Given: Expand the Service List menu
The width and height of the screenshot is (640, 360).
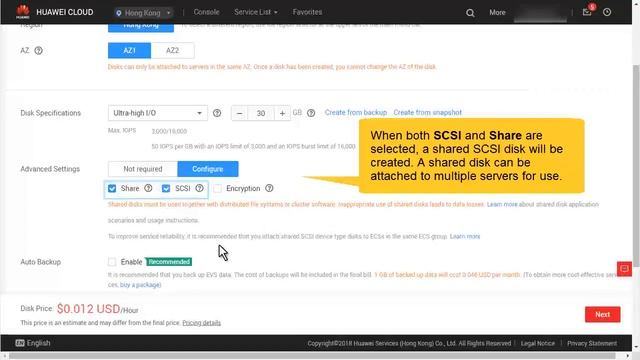Looking at the screenshot, I should click(x=256, y=12).
